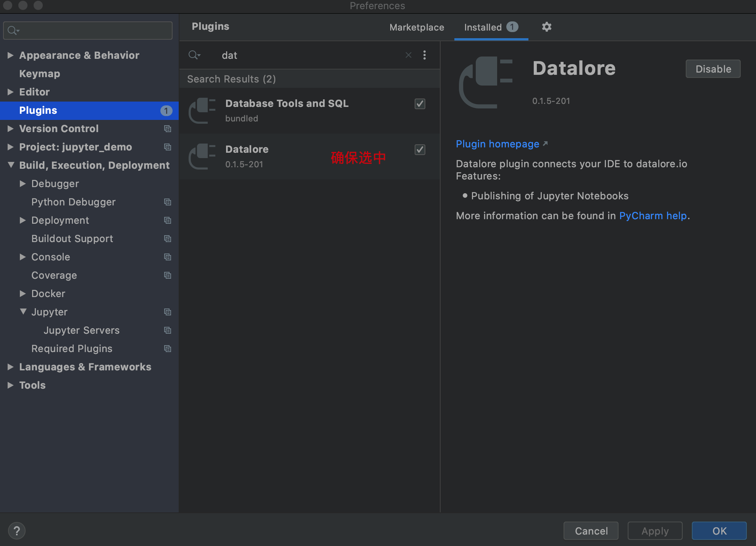Click the Installed tab count badge
The height and width of the screenshot is (546, 756).
pyautogui.click(x=512, y=27)
